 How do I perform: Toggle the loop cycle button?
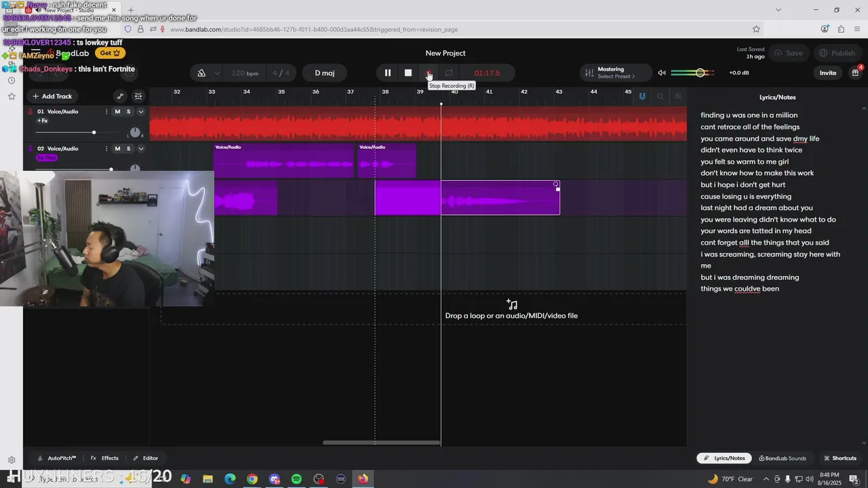point(449,73)
